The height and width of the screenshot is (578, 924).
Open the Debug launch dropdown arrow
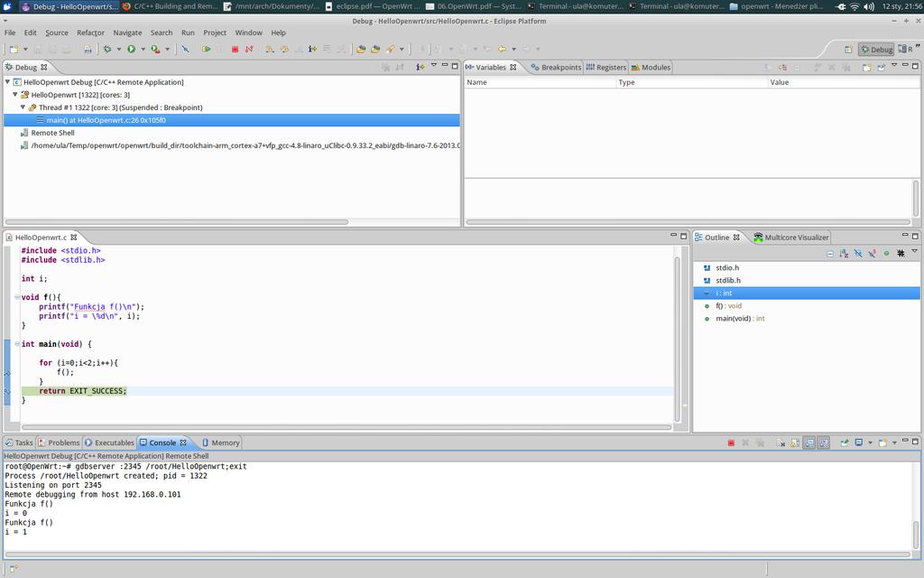point(118,50)
